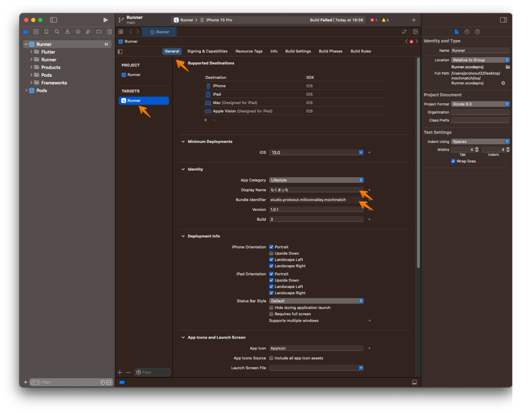Hide the project and targets list

pyautogui.click(x=120, y=52)
